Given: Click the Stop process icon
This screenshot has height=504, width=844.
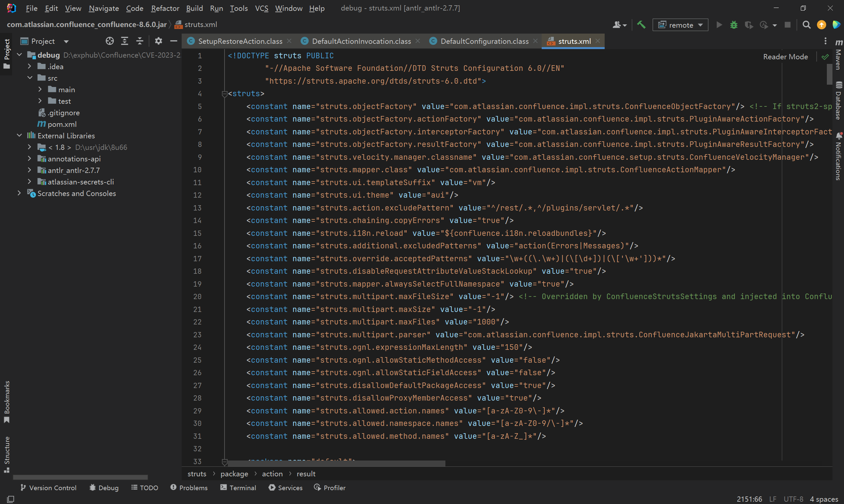Looking at the screenshot, I should point(787,25).
